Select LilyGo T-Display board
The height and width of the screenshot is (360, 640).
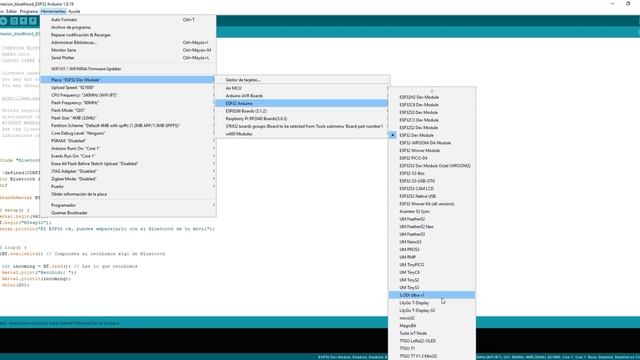coord(432,303)
